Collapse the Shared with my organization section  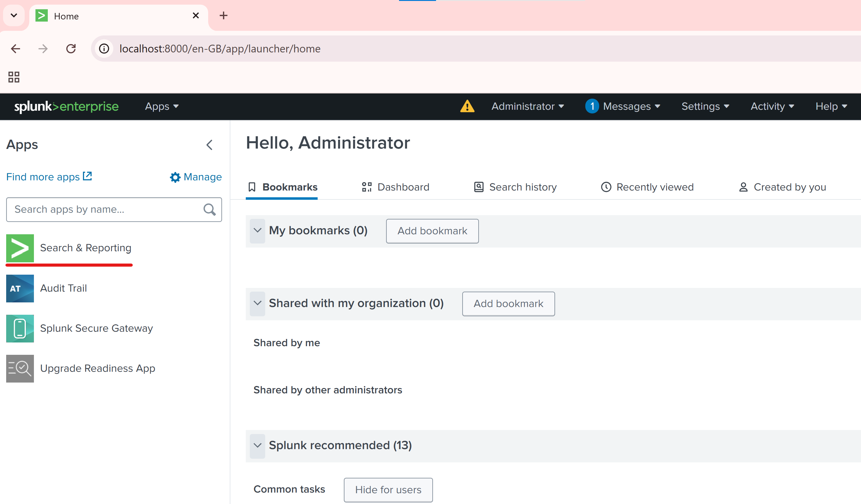[x=257, y=304]
